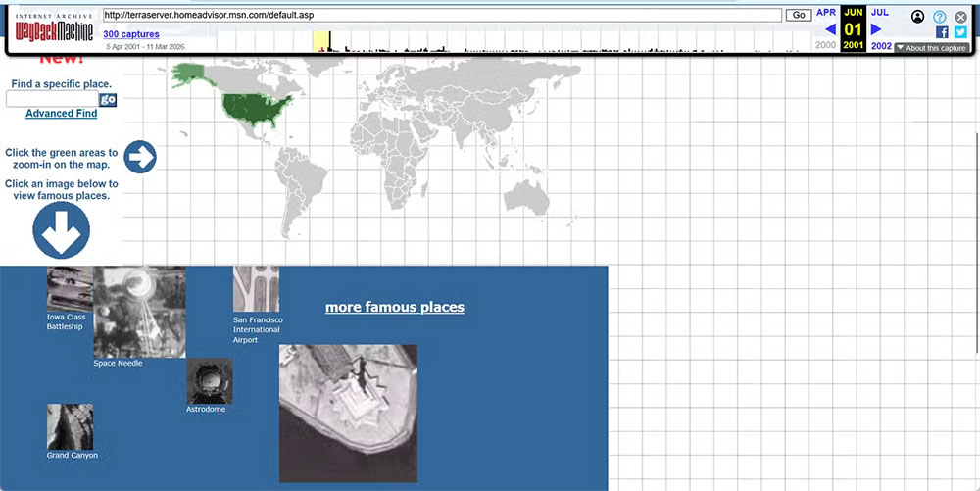Click the blue down-arrow circle icon
The image size is (980, 491).
[x=61, y=230]
